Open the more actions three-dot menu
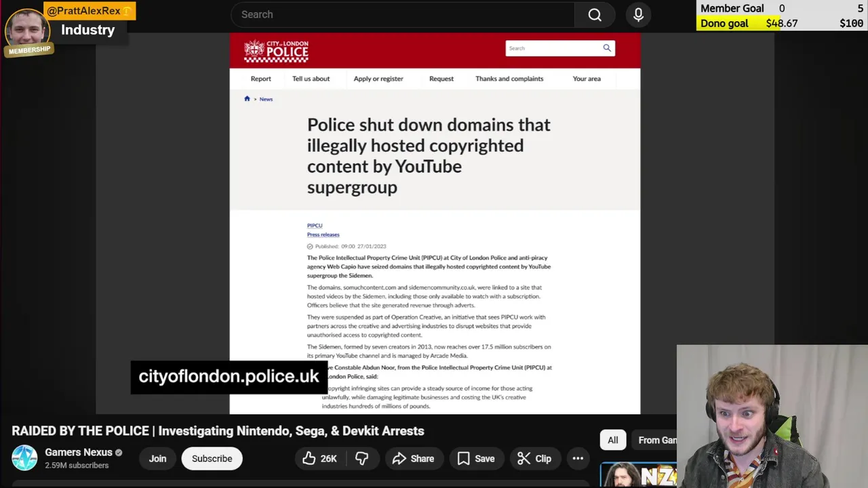This screenshot has height=488, width=868. pos(578,459)
